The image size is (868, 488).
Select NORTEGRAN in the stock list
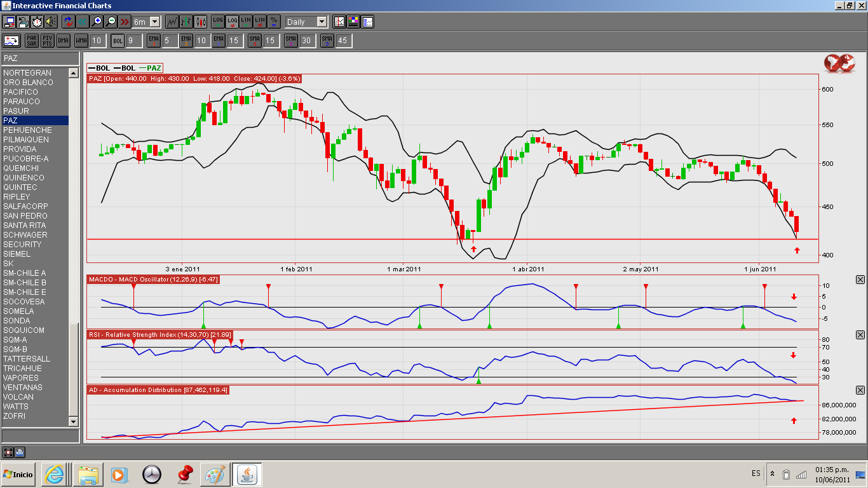[x=34, y=73]
